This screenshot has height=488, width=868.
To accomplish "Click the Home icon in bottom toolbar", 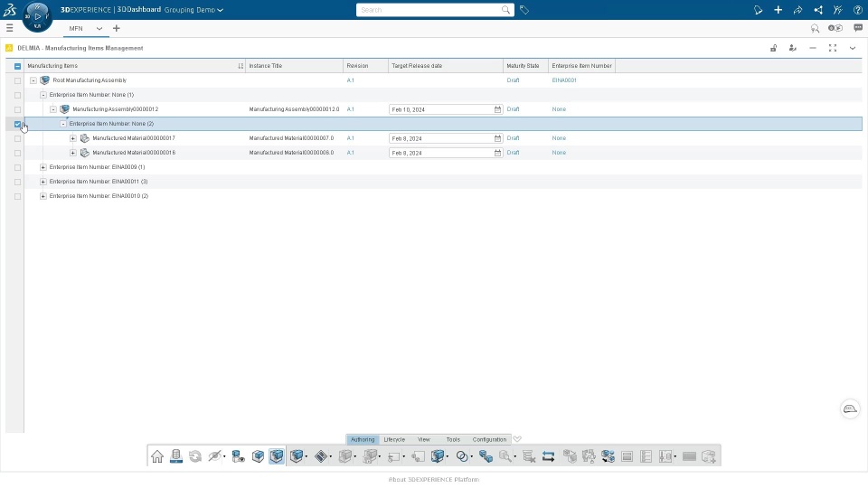I will pyautogui.click(x=157, y=456).
